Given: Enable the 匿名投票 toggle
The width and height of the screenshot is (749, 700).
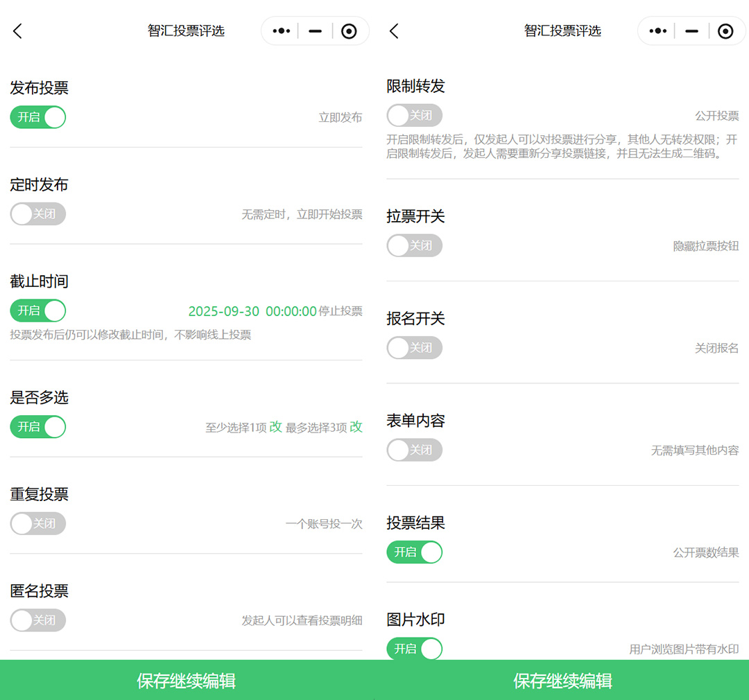Looking at the screenshot, I should [x=38, y=620].
